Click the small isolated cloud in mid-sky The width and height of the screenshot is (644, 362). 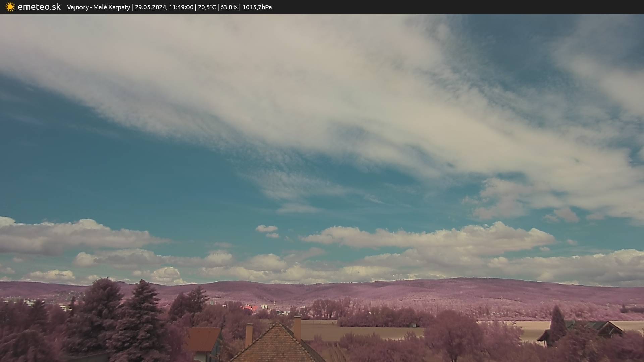coord(267,229)
